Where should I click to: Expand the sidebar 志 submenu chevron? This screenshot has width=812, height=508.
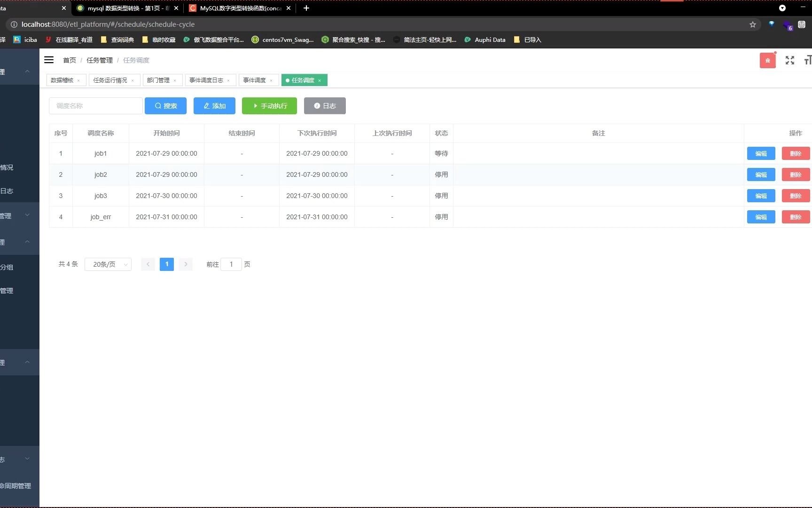point(27,459)
